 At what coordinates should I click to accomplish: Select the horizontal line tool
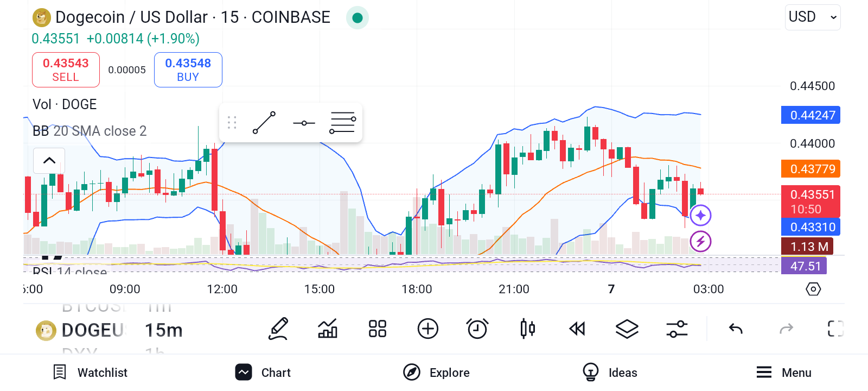tap(304, 123)
